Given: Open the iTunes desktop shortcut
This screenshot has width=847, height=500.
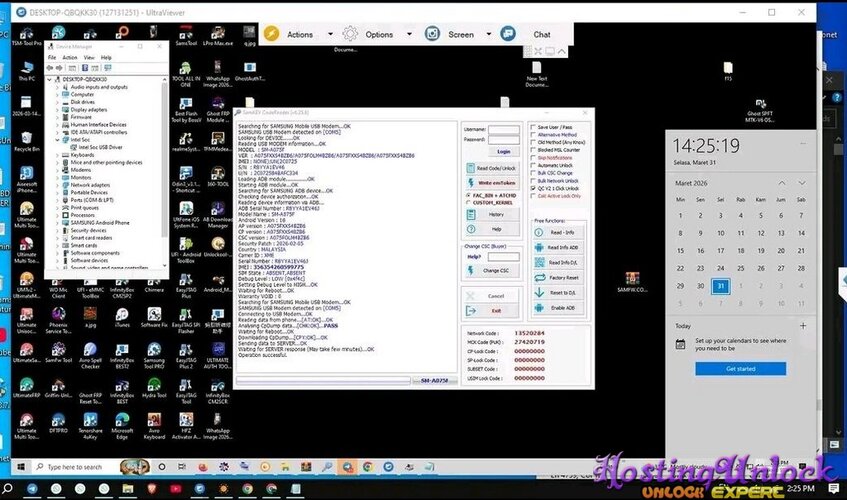Looking at the screenshot, I should pos(122,317).
